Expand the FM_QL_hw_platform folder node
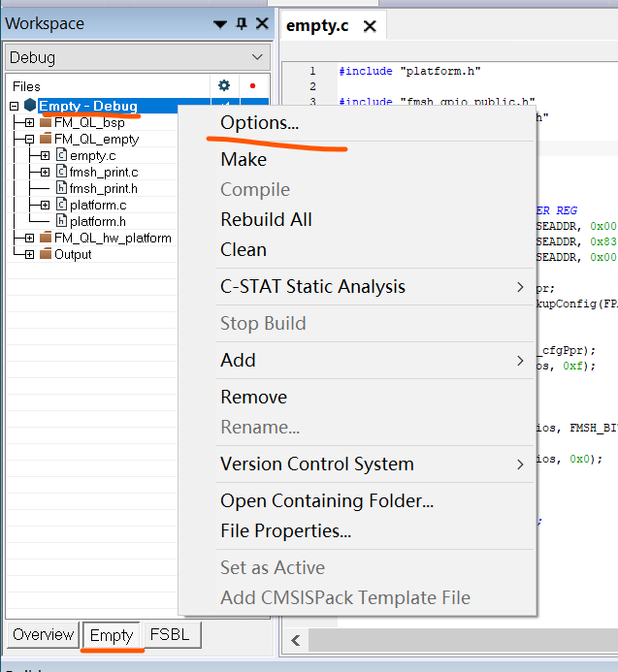Viewport: 618px width, 672px height. 29,238
